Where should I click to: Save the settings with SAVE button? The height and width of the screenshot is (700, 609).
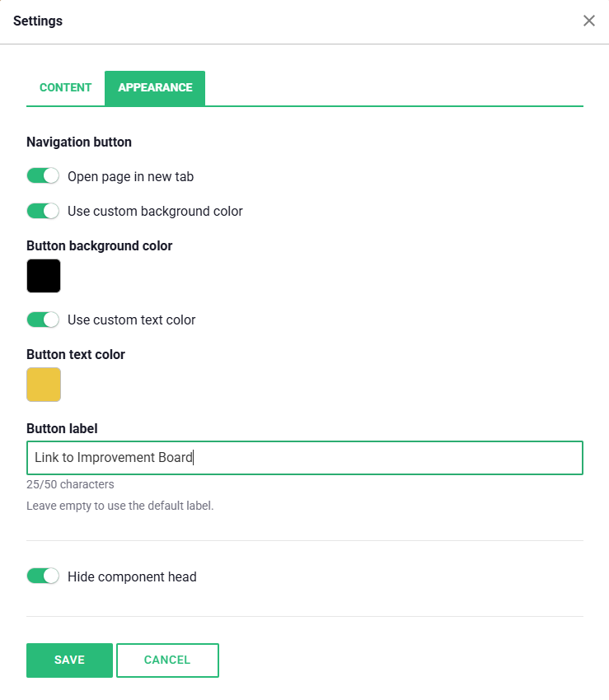coord(69,660)
